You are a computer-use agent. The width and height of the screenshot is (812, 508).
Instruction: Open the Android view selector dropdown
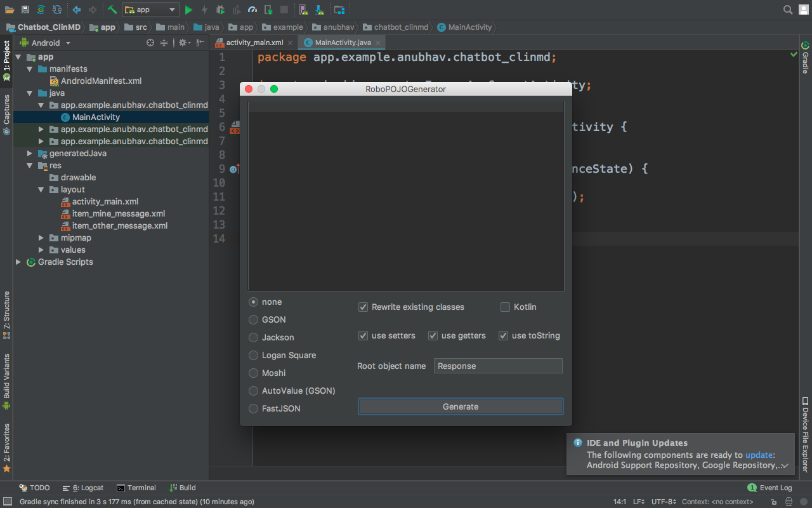click(46, 43)
